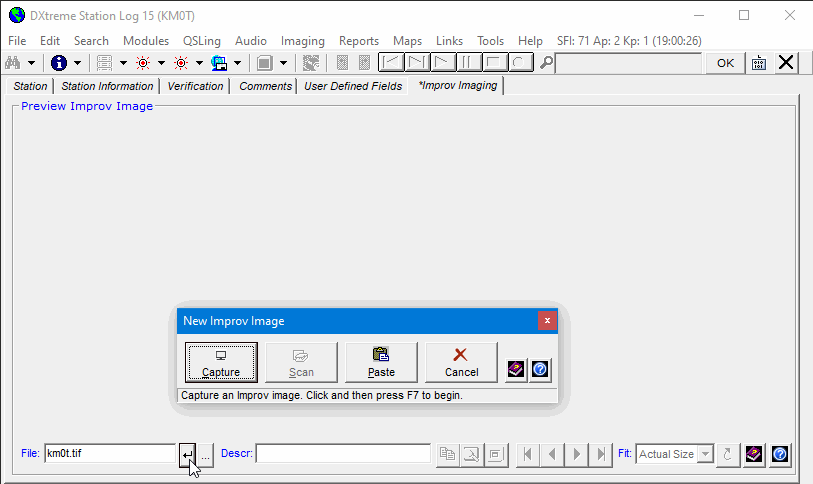This screenshot has height=484, width=813.
Task: Click the gray stacked-window toolbar icon
Action: (x=264, y=63)
